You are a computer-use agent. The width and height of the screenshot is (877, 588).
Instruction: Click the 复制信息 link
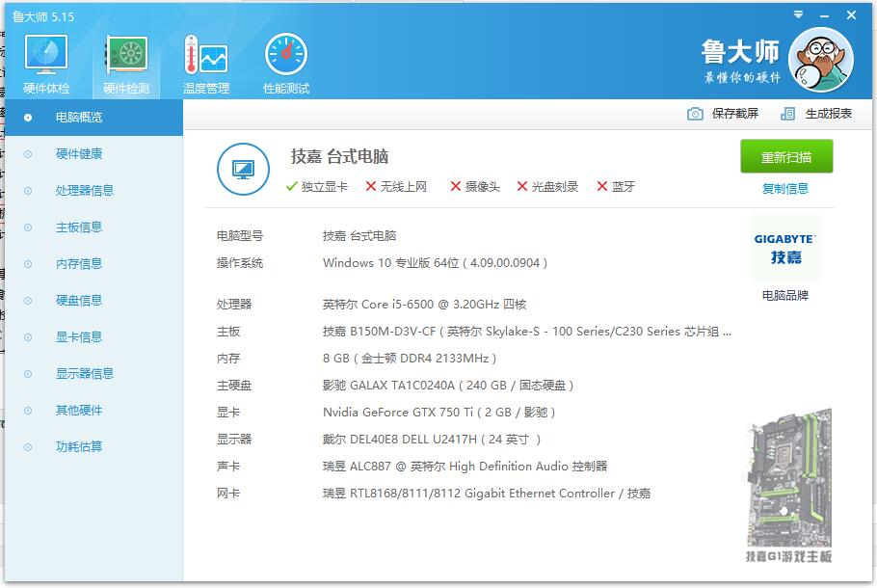pos(785,189)
